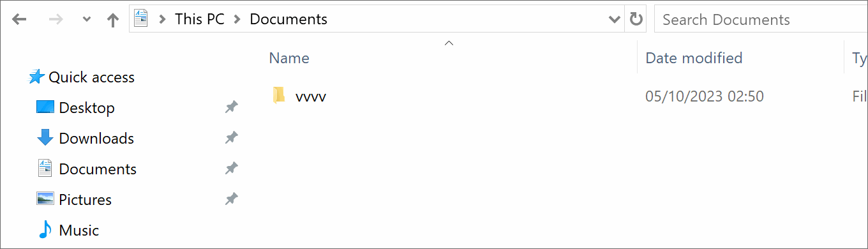Open the recent locations dropdown arrow
This screenshot has height=249, width=868.
pos(87,20)
